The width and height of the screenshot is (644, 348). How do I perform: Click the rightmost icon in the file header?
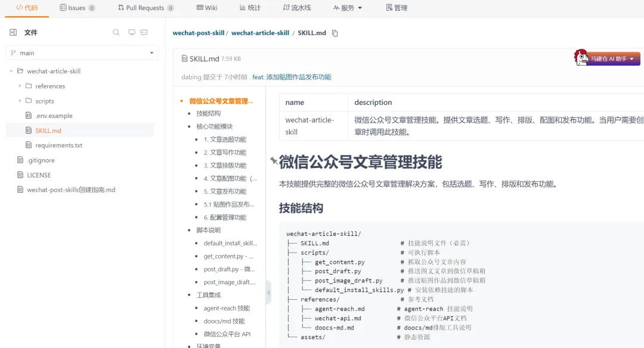(144, 32)
